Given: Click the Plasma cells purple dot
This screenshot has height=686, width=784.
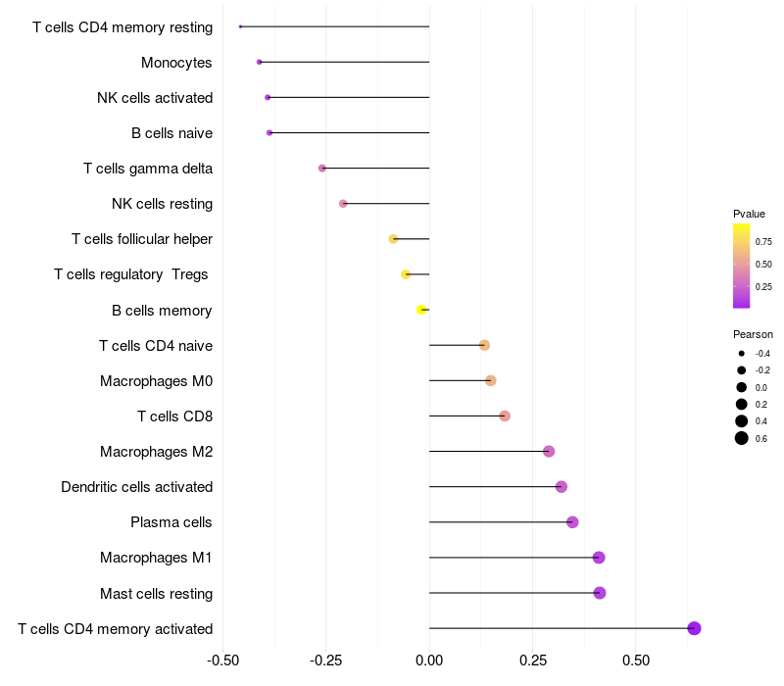Looking at the screenshot, I should tap(572, 522).
